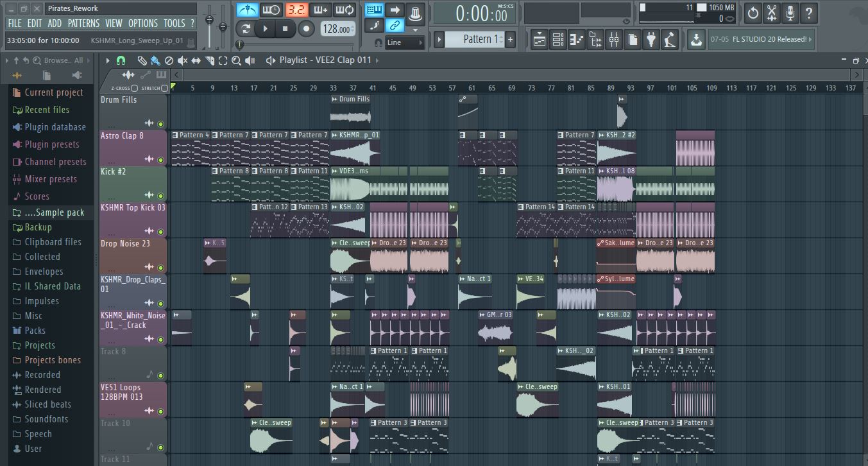
Task: Toggle Playlist snap magnet
Action: click(x=121, y=60)
